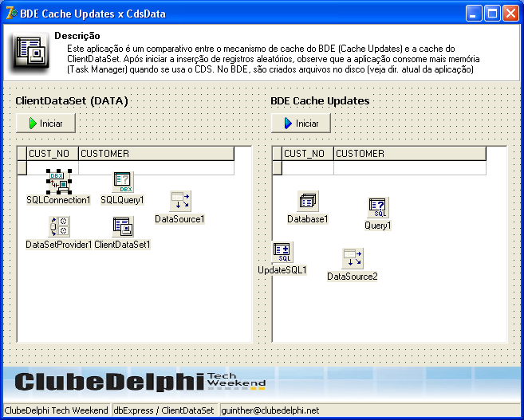Click the Delphi 7 title bar icon

(11, 14)
